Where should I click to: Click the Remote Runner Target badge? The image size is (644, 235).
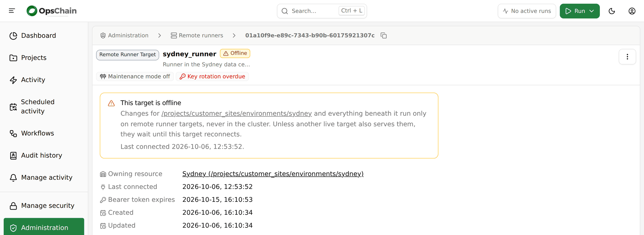128,55
